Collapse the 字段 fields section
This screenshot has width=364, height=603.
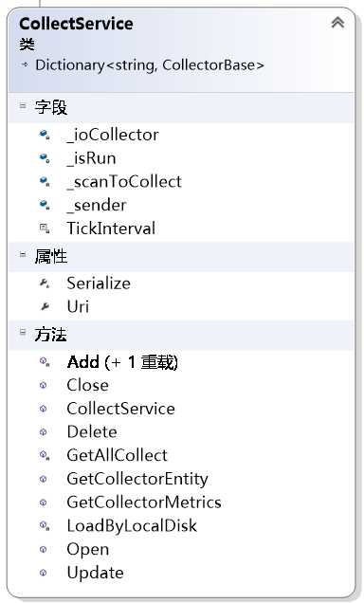click(23, 105)
